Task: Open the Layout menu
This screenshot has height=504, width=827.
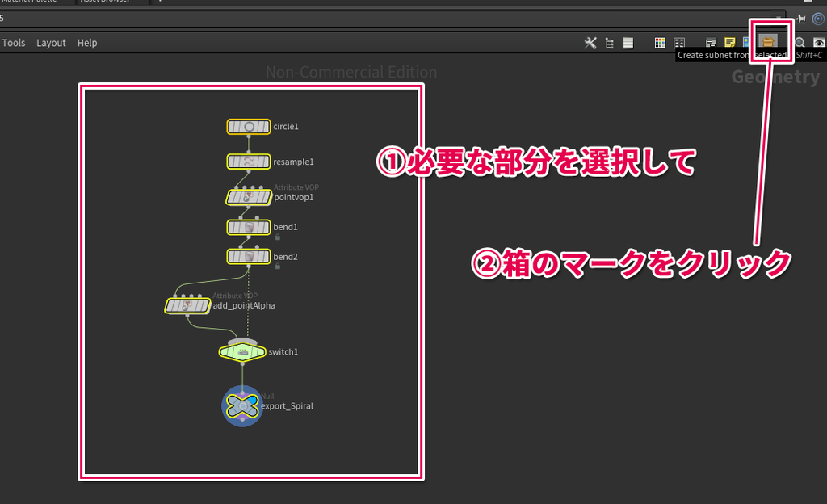Action: tap(51, 43)
